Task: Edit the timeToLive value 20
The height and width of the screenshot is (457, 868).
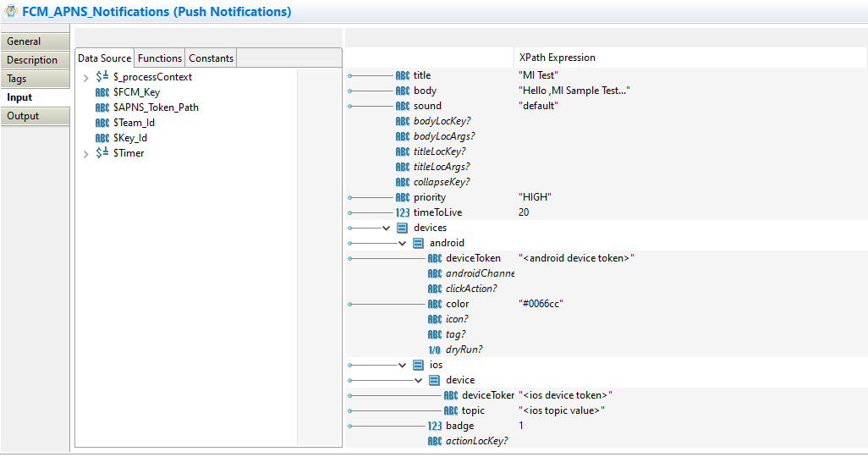Action: point(524,212)
